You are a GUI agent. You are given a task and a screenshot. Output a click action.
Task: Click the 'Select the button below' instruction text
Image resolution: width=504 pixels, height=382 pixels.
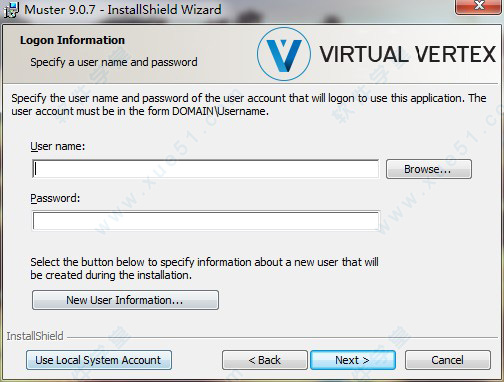pyautogui.click(x=204, y=269)
